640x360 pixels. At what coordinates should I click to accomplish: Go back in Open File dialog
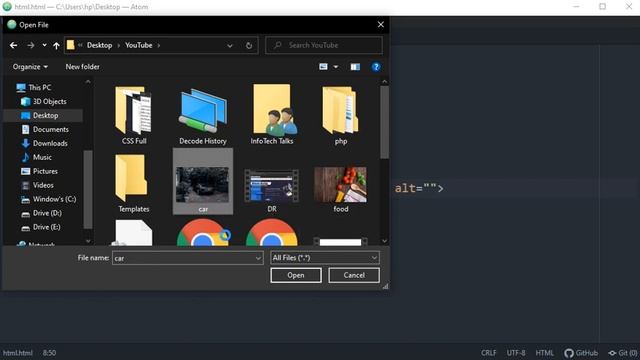[13, 45]
